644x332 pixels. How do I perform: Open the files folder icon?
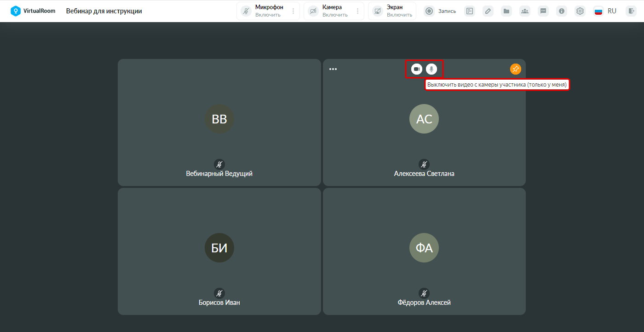click(506, 11)
